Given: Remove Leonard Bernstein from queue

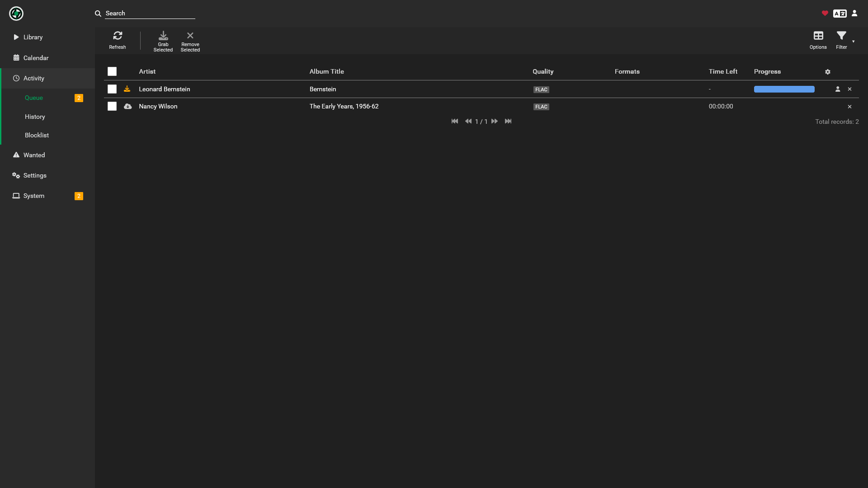Looking at the screenshot, I should (850, 89).
